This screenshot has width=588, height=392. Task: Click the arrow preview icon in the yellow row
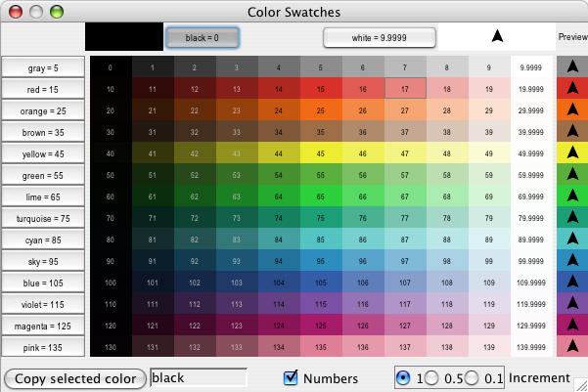click(x=571, y=153)
